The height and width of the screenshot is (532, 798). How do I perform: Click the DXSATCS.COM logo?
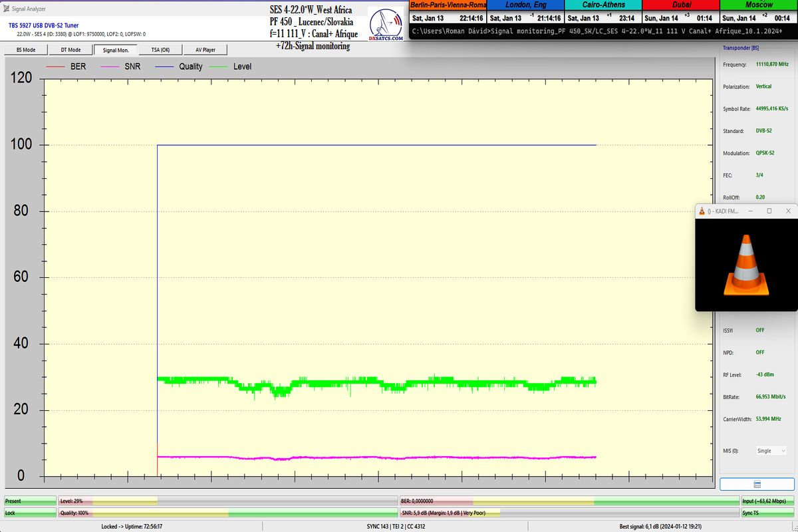pos(387,25)
